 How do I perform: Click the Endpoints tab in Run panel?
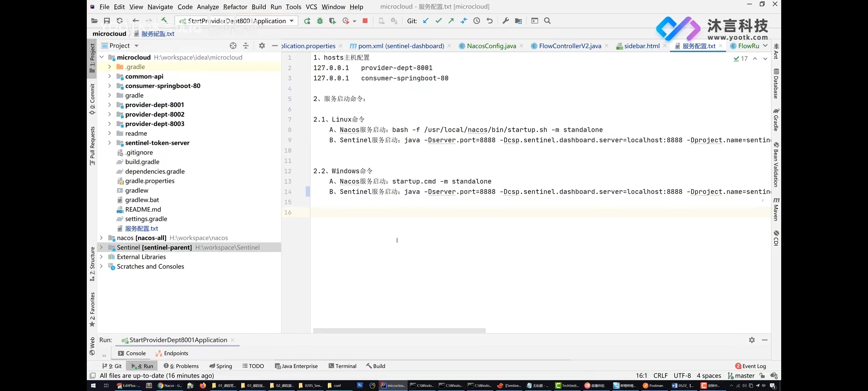click(176, 353)
